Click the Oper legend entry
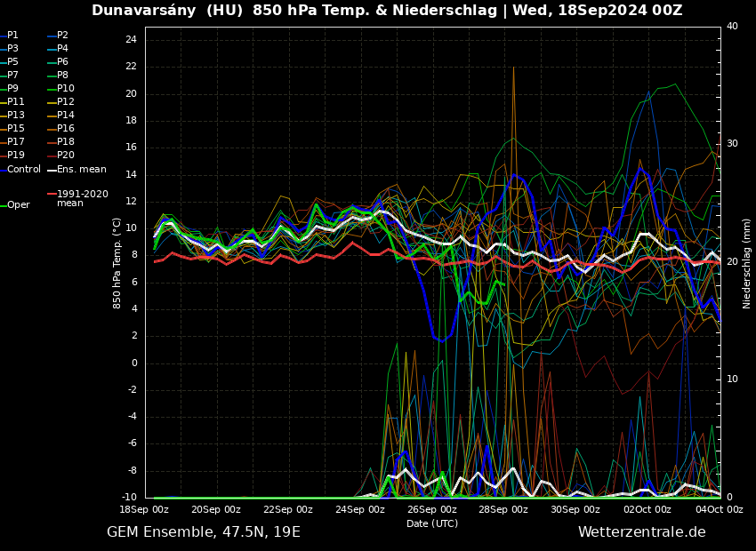This screenshot has height=551, width=756. (18, 205)
